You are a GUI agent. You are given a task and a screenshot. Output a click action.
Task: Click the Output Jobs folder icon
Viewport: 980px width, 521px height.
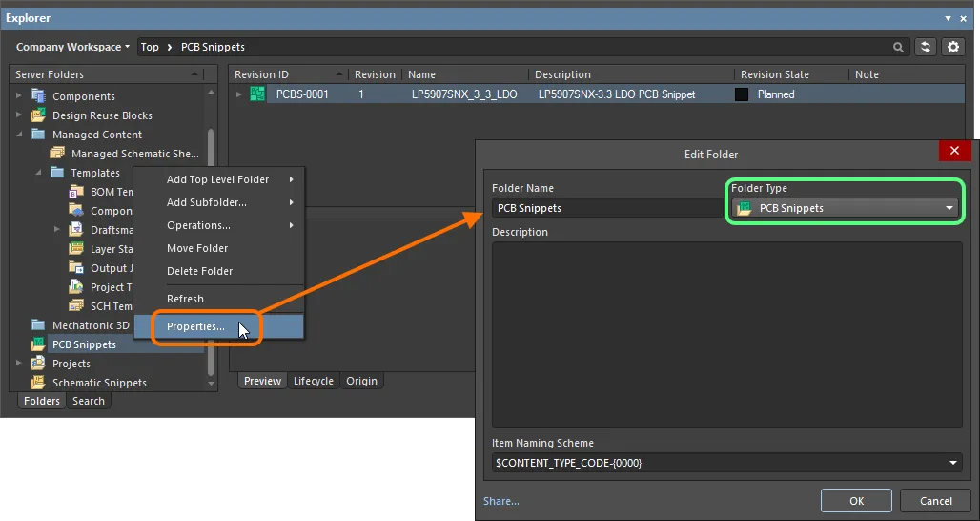[76, 268]
